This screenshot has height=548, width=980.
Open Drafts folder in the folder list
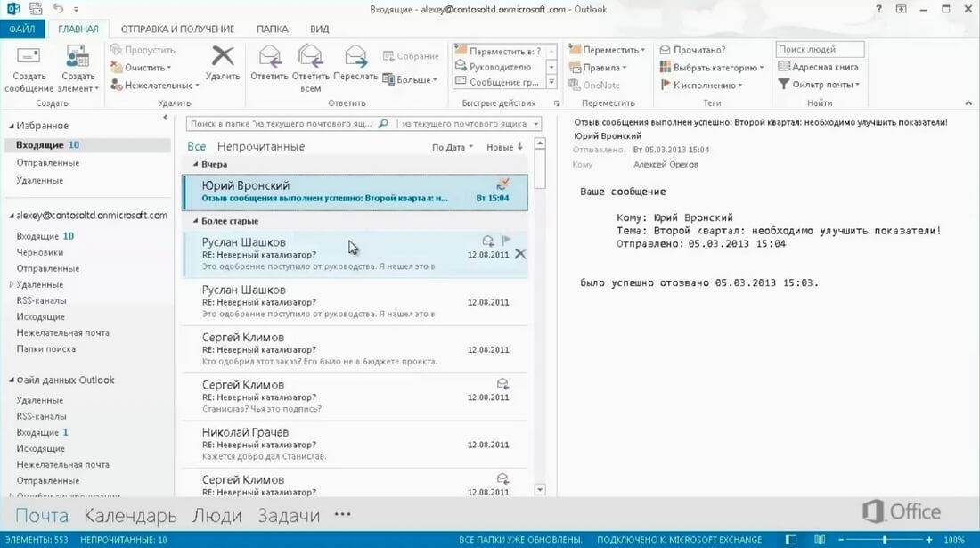point(39,252)
